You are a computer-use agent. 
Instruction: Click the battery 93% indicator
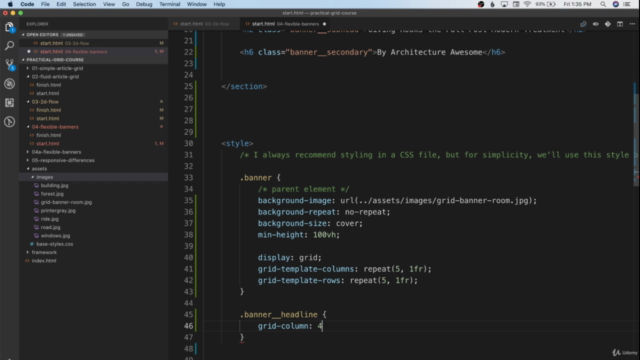[x=546, y=4]
